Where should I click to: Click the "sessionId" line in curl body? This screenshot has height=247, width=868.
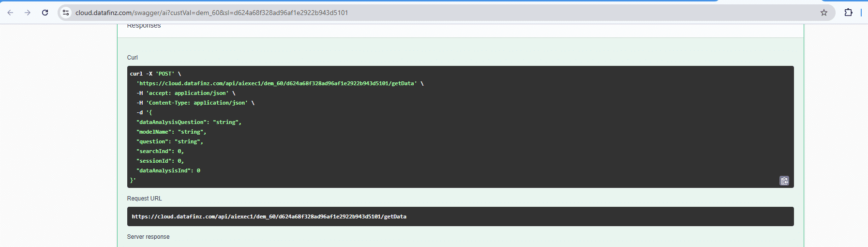(x=160, y=161)
